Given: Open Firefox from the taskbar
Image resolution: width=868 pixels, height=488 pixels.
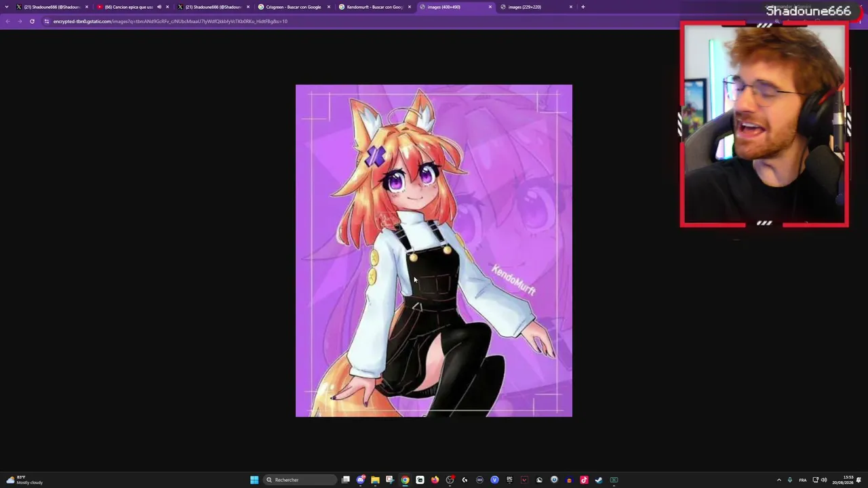Looking at the screenshot, I should coord(435,480).
